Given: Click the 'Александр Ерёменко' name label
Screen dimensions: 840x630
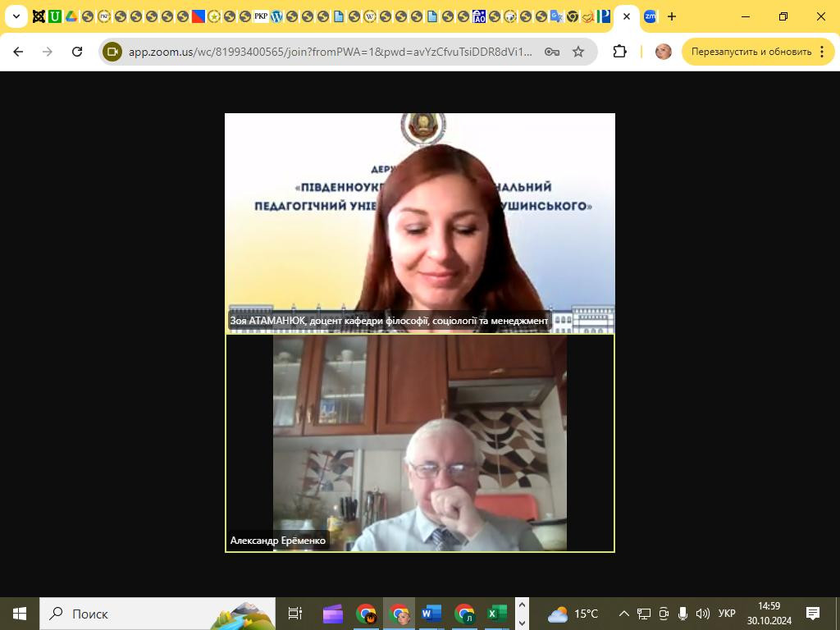Looking at the screenshot, I should coord(278,541).
